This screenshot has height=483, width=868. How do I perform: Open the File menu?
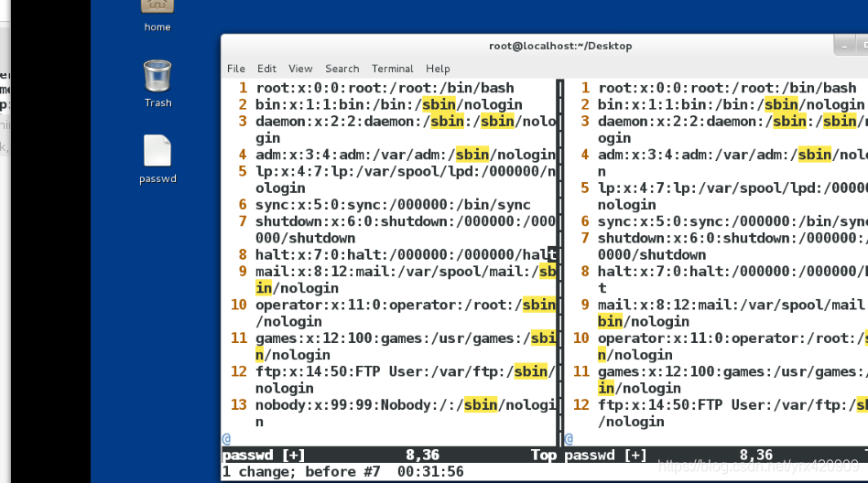click(236, 69)
